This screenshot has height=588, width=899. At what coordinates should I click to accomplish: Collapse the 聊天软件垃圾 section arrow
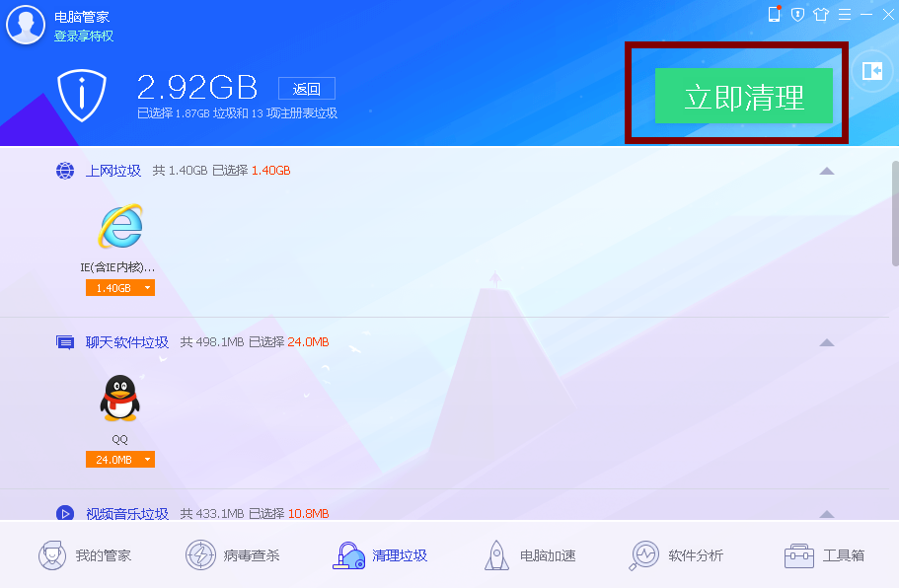click(827, 342)
